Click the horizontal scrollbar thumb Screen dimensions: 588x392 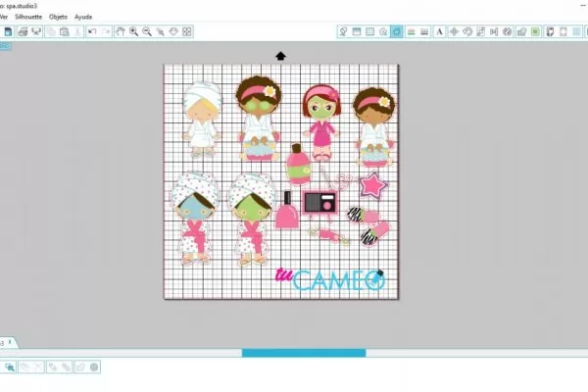coord(304,353)
